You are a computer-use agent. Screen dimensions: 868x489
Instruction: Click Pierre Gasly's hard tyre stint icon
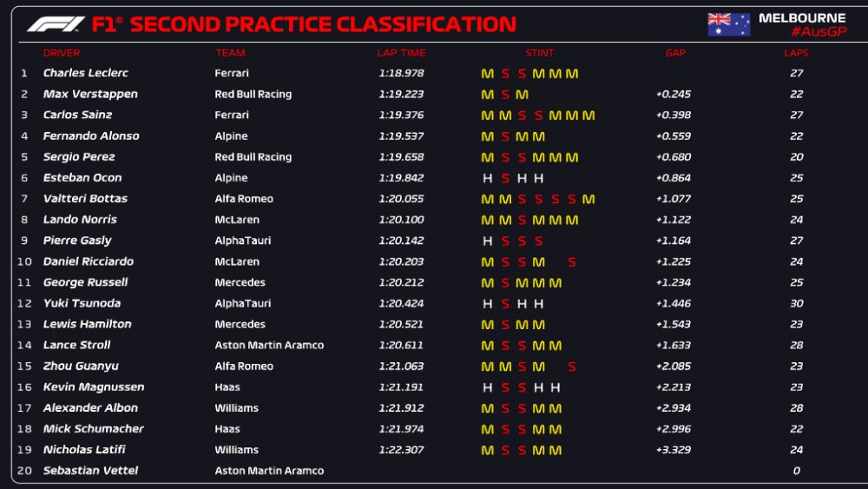click(488, 241)
